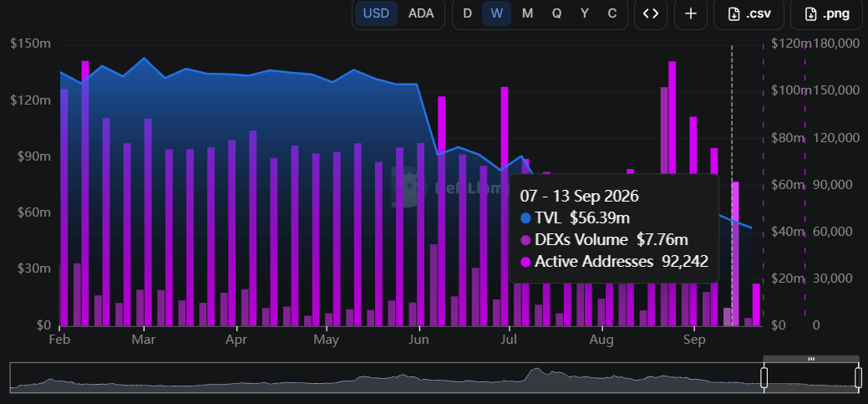Grab the right range slider handle
Viewport: 868px width, 404px height.
[858, 377]
